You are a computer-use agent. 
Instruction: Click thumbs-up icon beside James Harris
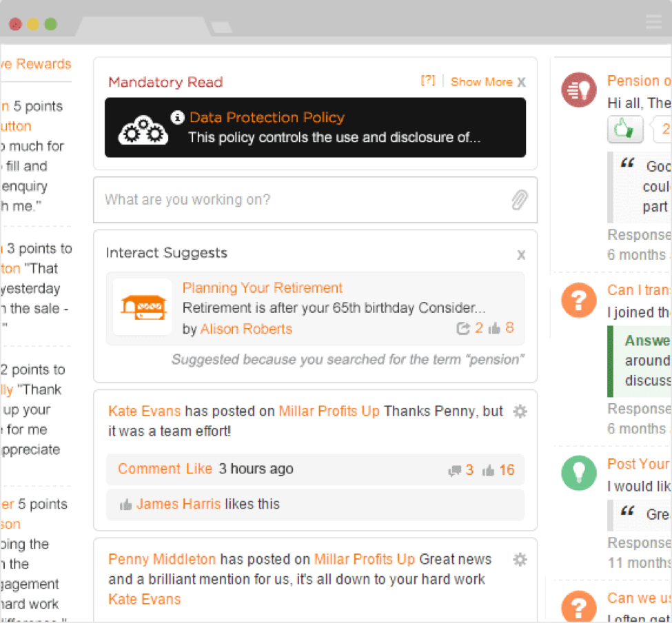(x=125, y=504)
